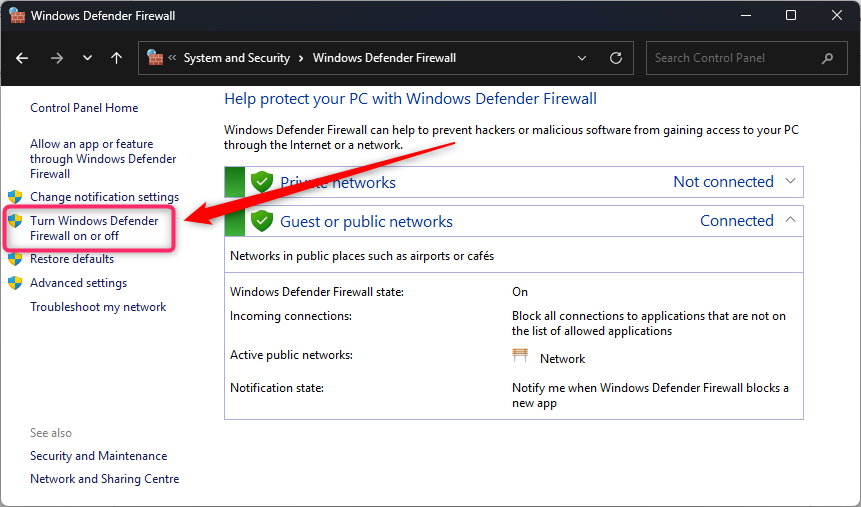Click 'Network' active network name

tap(562, 359)
